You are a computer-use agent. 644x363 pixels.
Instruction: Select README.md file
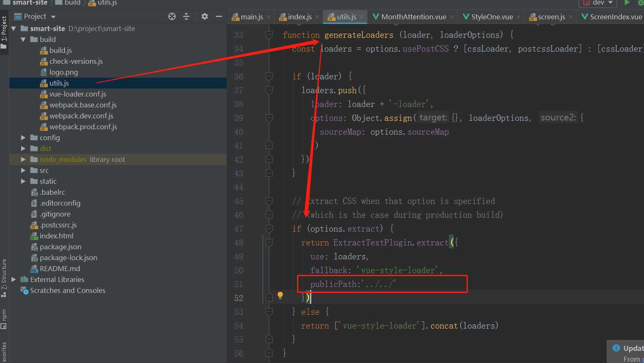pos(60,269)
